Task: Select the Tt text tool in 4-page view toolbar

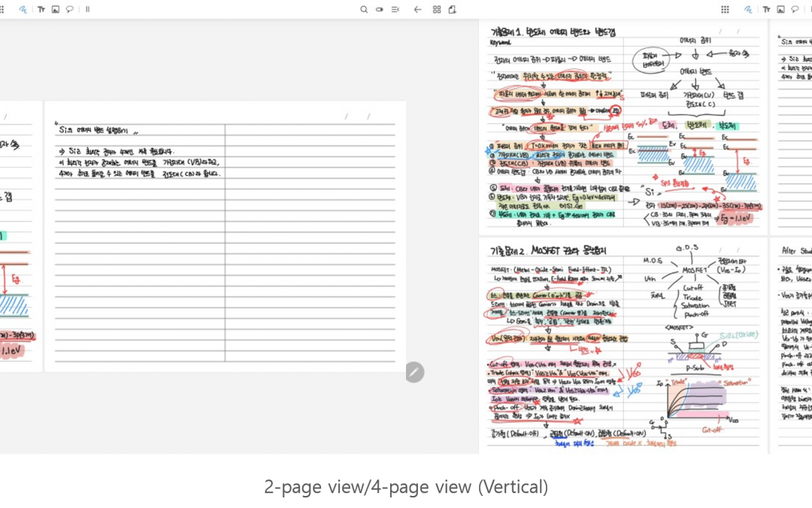Action: pos(766,9)
